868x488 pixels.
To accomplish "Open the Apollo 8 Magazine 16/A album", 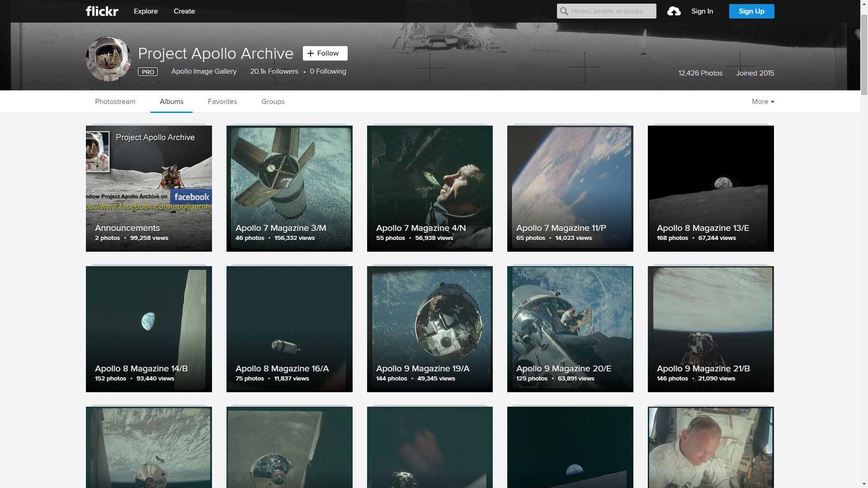I will [x=289, y=329].
